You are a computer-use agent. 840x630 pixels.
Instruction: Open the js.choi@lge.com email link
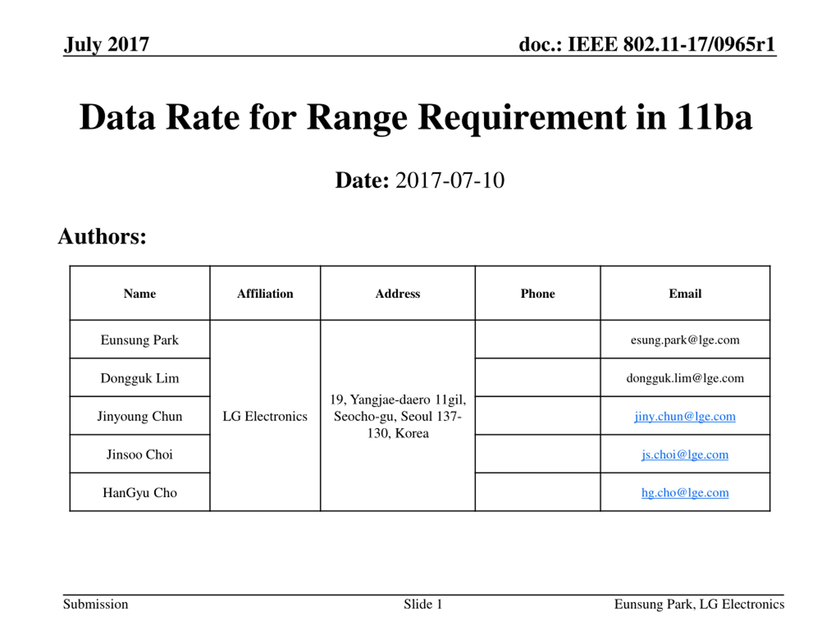pyautogui.click(x=685, y=454)
